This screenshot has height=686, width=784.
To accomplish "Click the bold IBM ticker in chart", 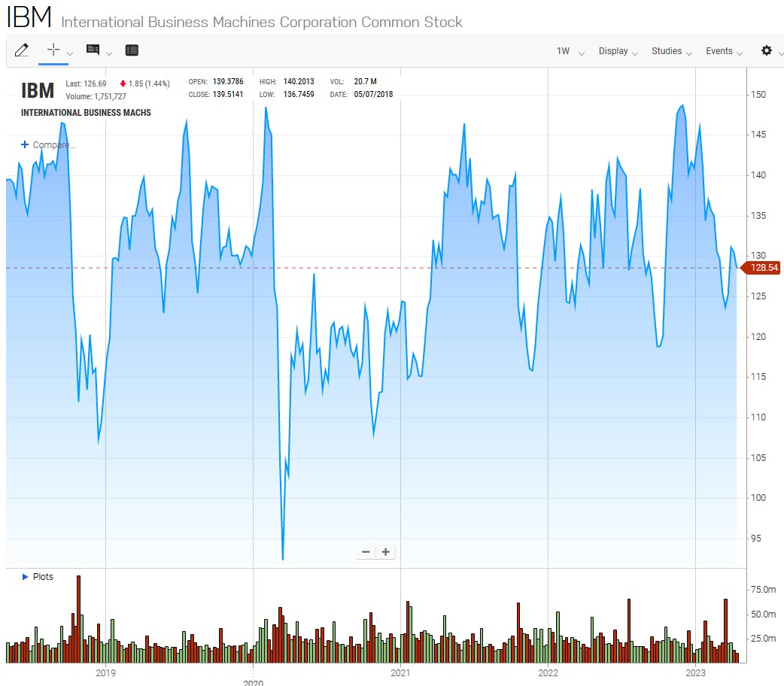I will (x=38, y=91).
